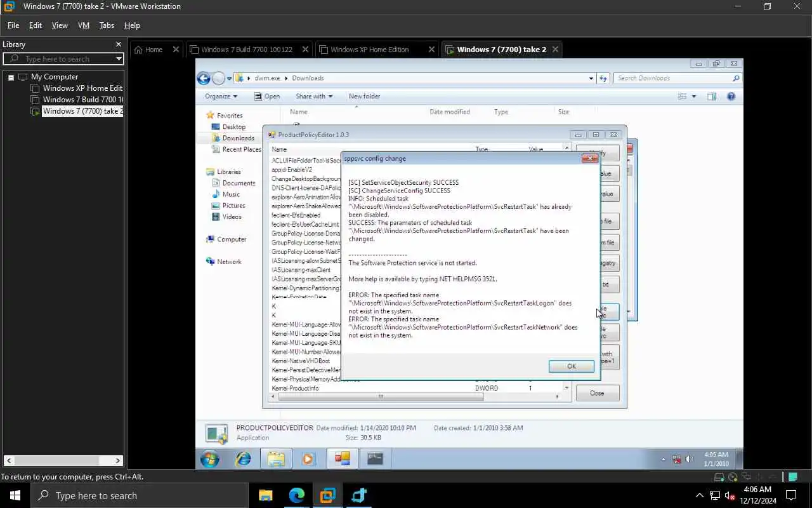Open File Explorer on host taskbar
The image size is (812, 508).
265,495
